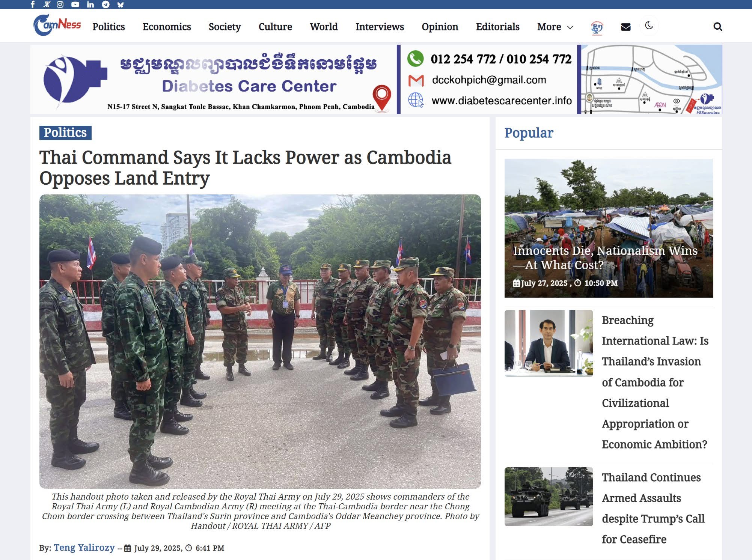Open the Facebook social icon
752x560 pixels.
click(x=33, y=5)
